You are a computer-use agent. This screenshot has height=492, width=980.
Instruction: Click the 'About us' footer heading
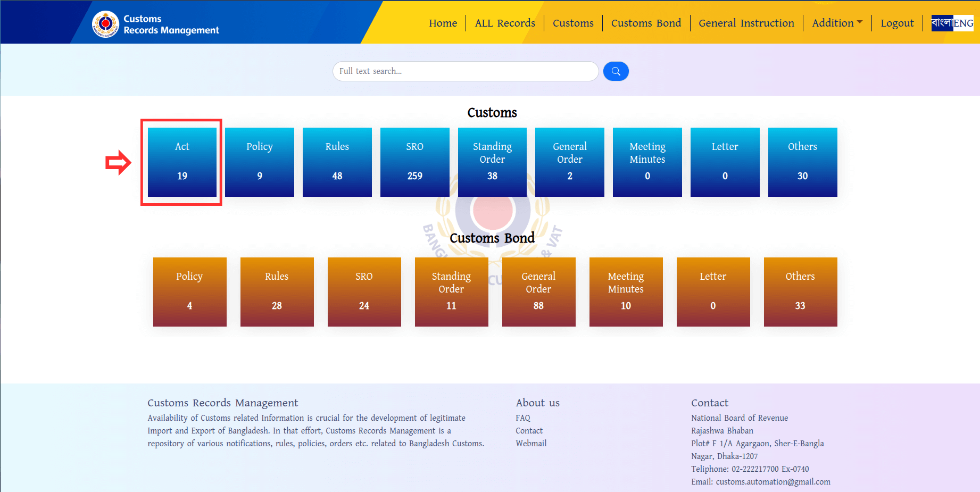click(x=537, y=403)
